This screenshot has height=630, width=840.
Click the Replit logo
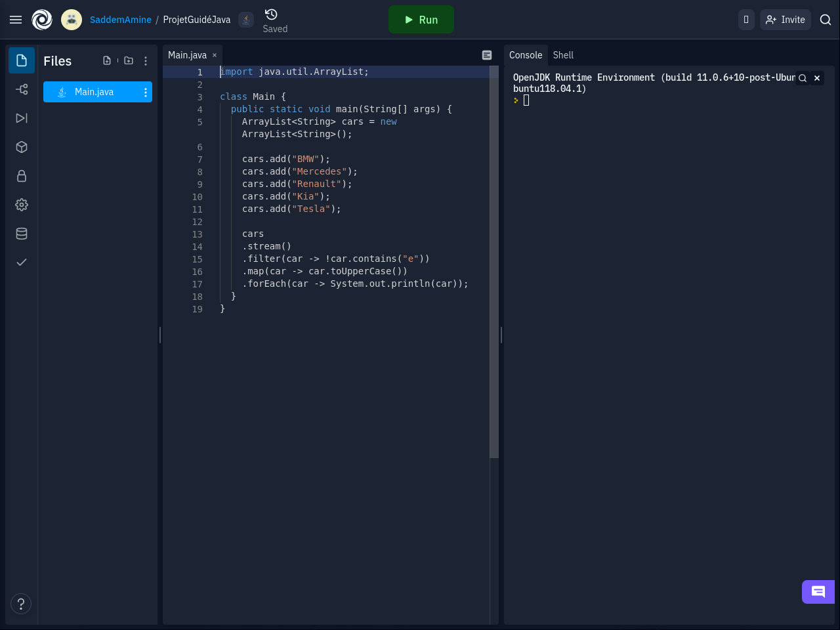pos(42,20)
